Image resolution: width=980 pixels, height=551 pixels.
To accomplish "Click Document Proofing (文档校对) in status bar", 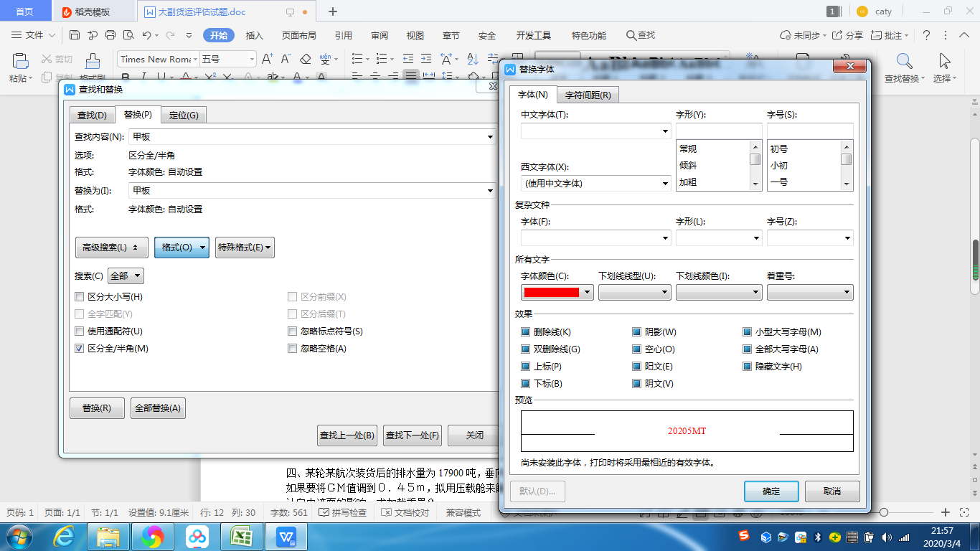I will click(405, 513).
